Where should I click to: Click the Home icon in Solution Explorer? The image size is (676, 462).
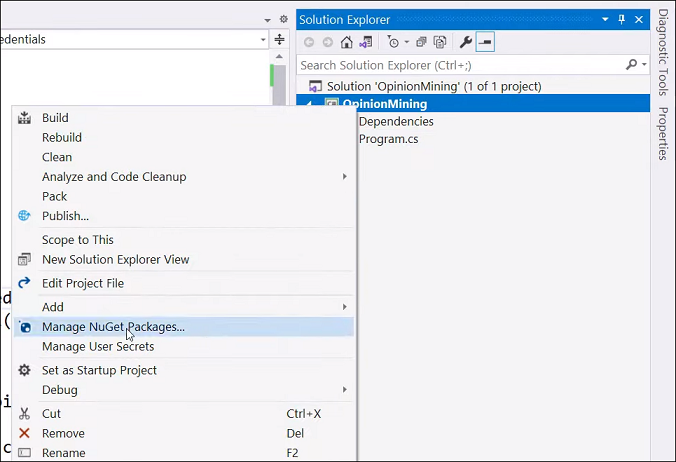(346, 42)
